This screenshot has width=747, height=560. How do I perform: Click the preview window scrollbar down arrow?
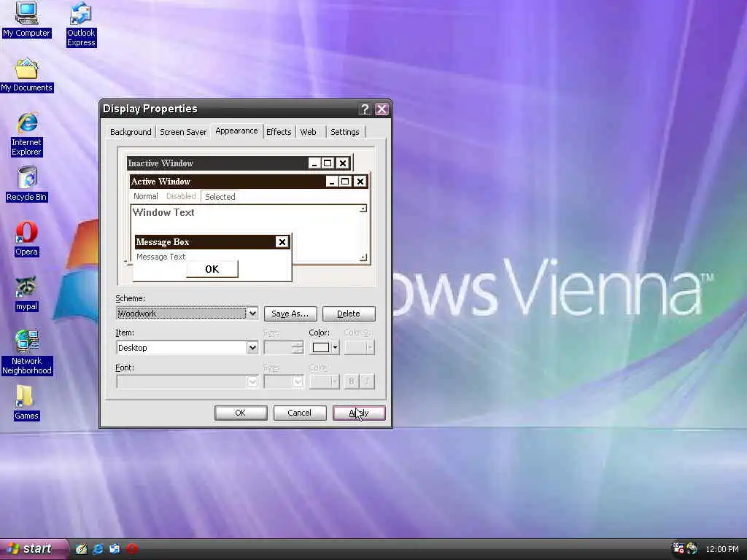[363, 257]
